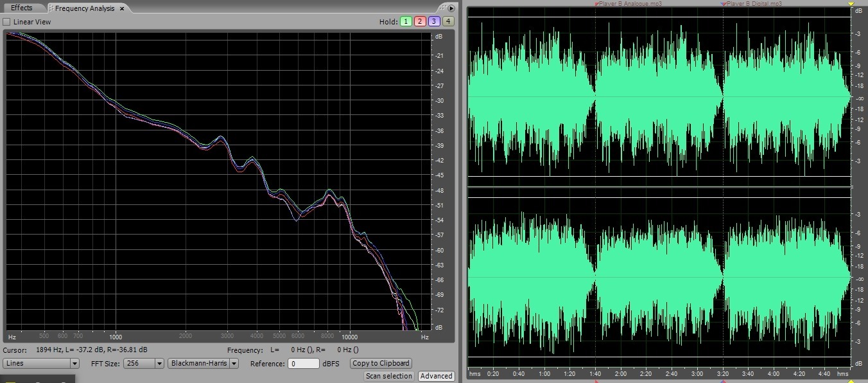868x383 pixels.
Task: Toggle Hold button 4 (olive)
Action: click(448, 21)
